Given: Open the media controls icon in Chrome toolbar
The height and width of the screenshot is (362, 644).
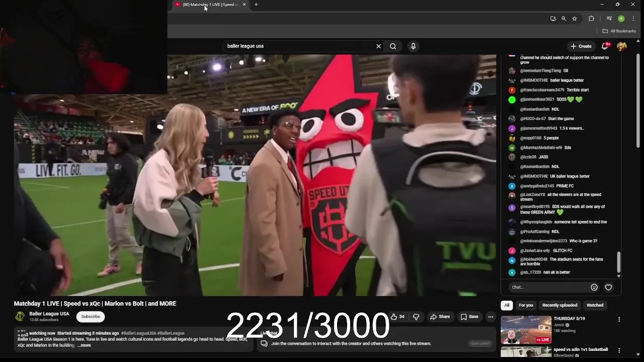Looking at the screenshot, I should [x=609, y=19].
